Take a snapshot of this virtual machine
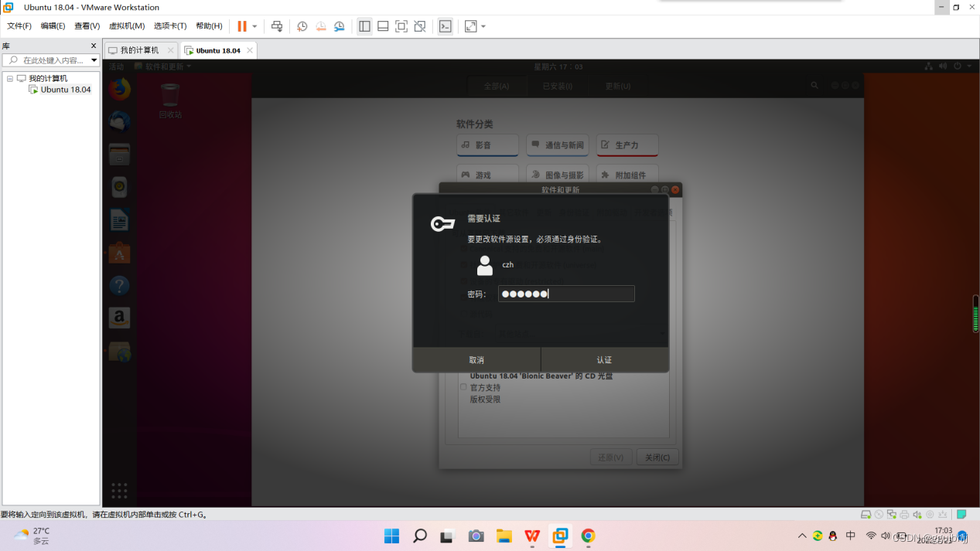Viewport: 980px width, 551px height. [302, 26]
